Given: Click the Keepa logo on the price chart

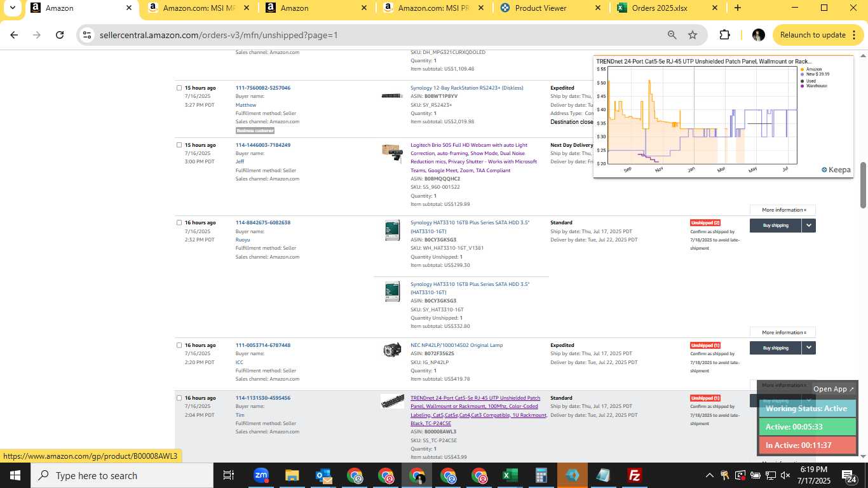Looking at the screenshot, I should coord(836,170).
